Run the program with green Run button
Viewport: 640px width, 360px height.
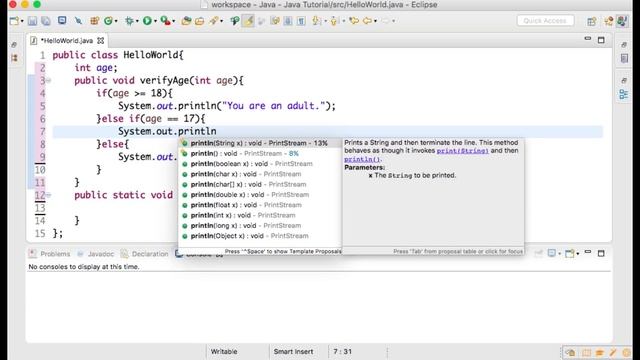click(147, 21)
